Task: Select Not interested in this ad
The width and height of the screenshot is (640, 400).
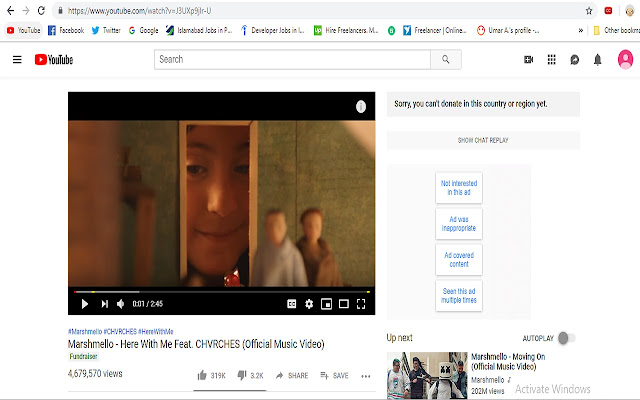Action: [x=459, y=188]
